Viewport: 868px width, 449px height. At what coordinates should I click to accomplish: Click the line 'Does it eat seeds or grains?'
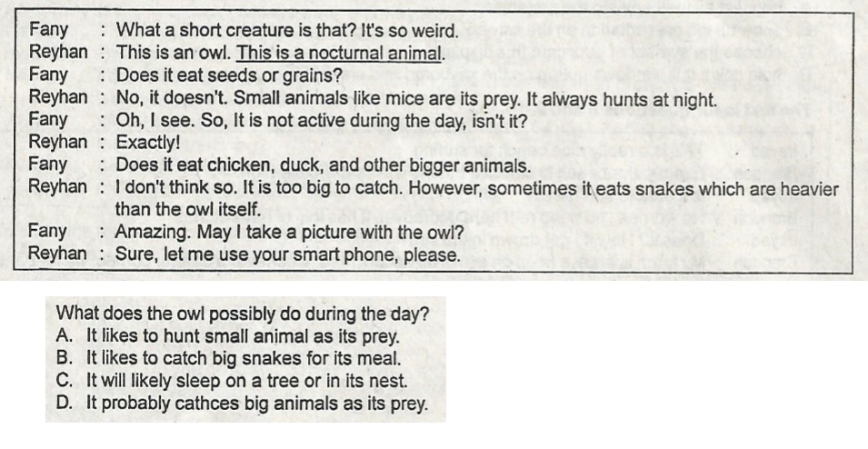[x=229, y=75]
